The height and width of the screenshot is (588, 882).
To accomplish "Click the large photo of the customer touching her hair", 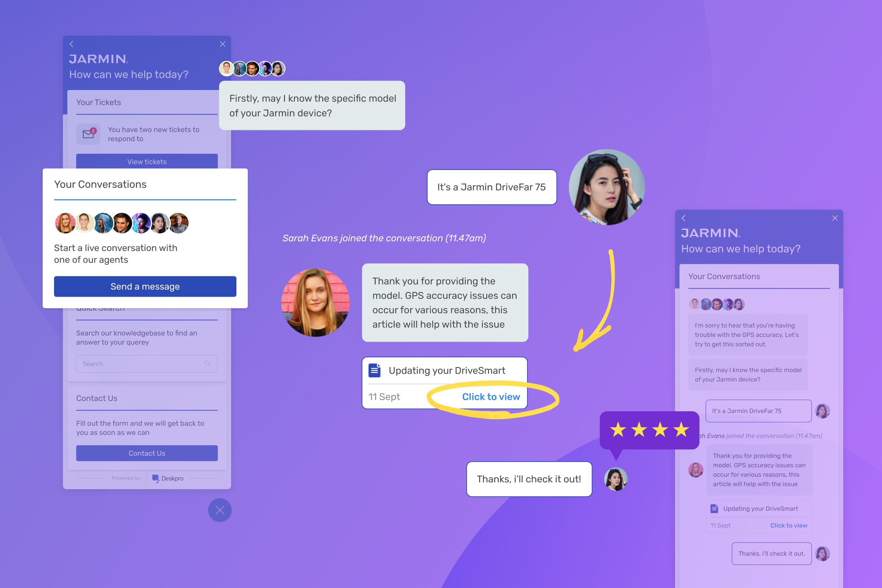I will (x=607, y=187).
